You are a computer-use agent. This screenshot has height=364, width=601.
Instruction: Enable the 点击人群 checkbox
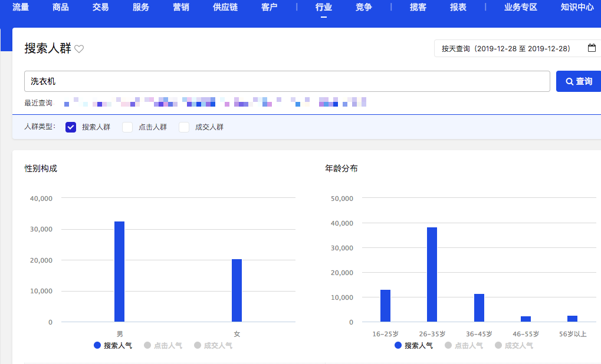coord(127,127)
